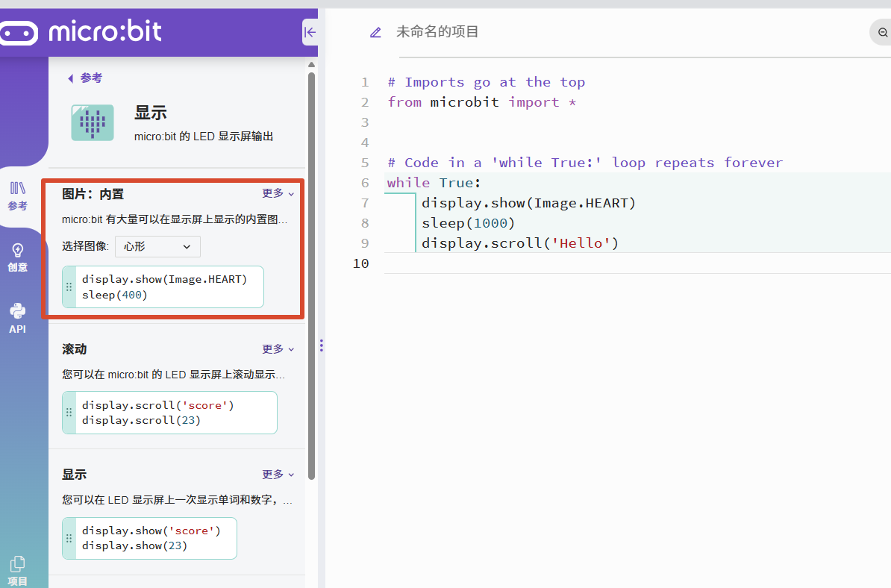The width and height of the screenshot is (891, 588).
Task: Click code line 'from microbit import *'
Action: (482, 102)
